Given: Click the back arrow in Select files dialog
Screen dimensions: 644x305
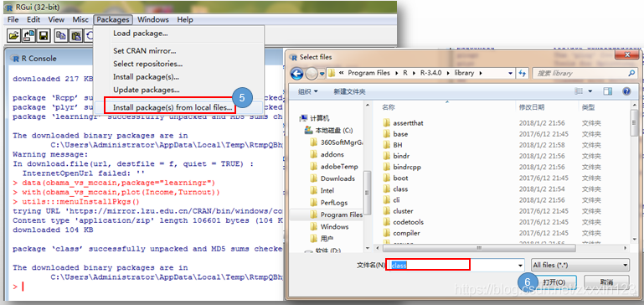Looking at the screenshot, I should click(x=297, y=74).
